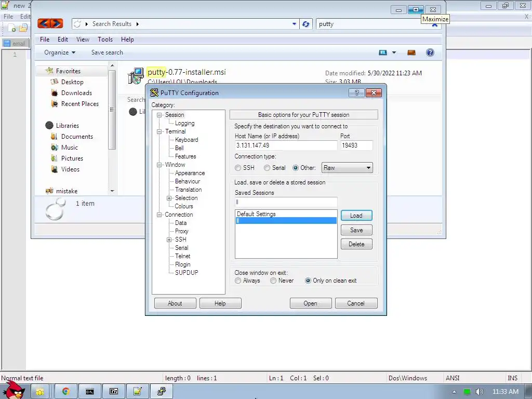Image resolution: width=532 pixels, height=399 pixels.
Task: Expand the SSH tree node
Action: (169, 240)
